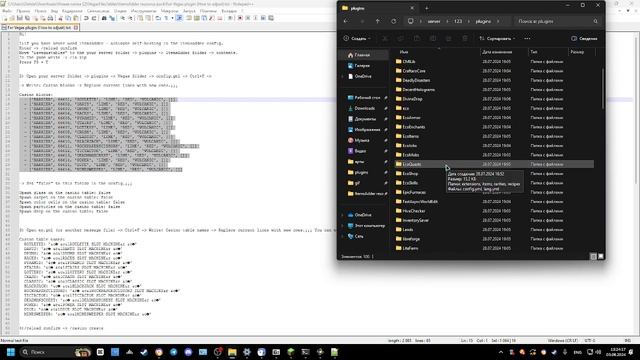Screen dimensions: 640x360
Task: Click Notepad++ Redo toolbar icon
Action: tap(94, 18)
